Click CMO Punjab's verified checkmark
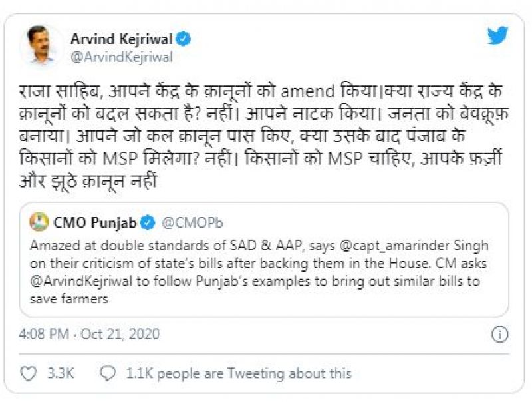 (x=147, y=222)
